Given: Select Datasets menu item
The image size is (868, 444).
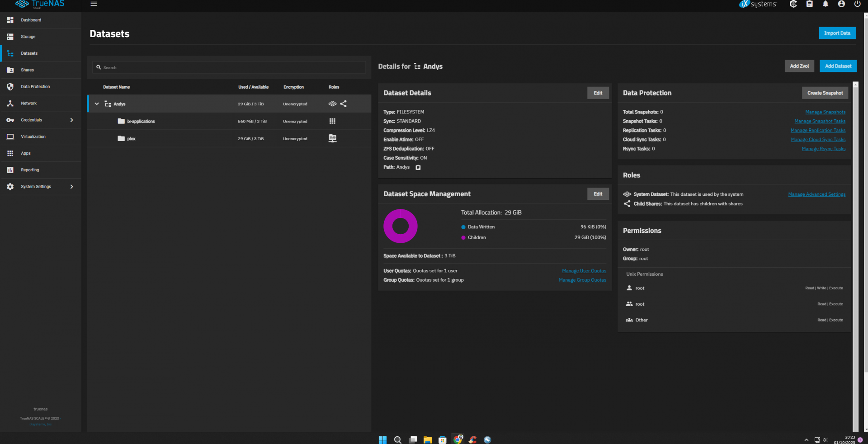Looking at the screenshot, I should (x=41, y=53).
